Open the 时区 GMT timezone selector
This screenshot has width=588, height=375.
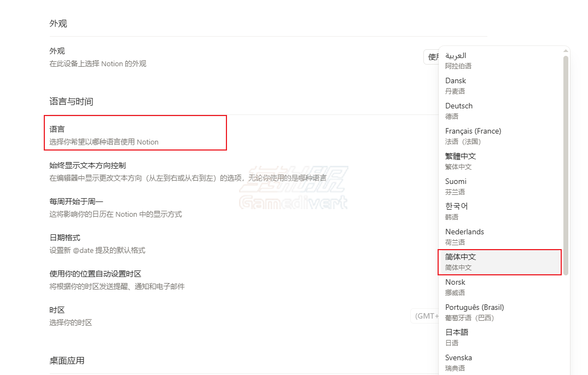click(428, 315)
